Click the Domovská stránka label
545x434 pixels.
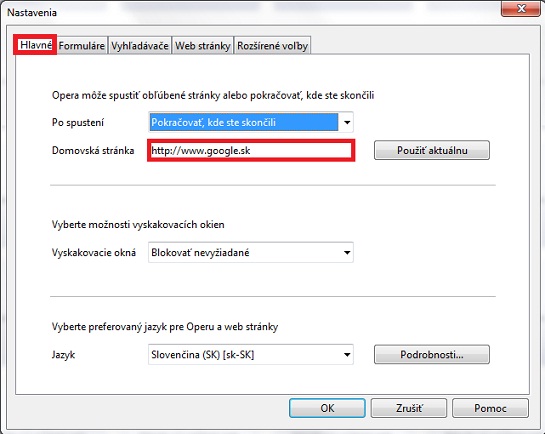pyautogui.click(x=93, y=150)
